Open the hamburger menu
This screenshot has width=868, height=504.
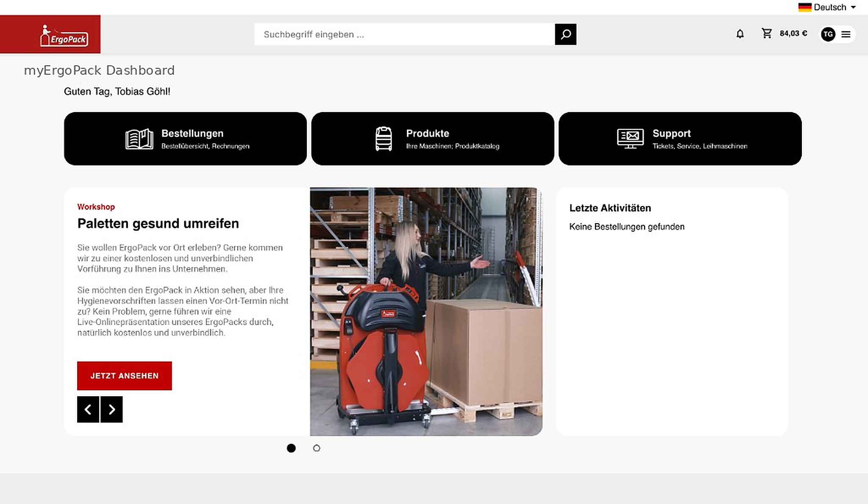(846, 34)
